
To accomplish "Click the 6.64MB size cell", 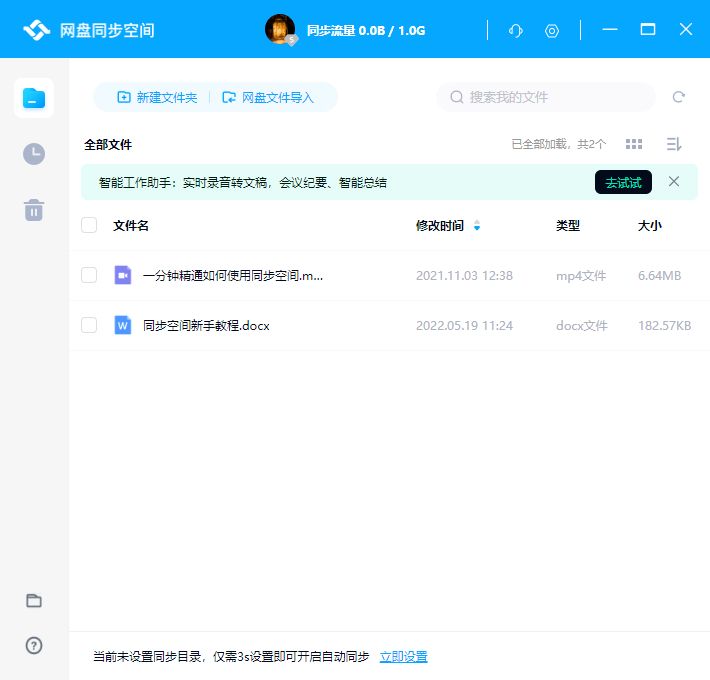I will tap(659, 276).
